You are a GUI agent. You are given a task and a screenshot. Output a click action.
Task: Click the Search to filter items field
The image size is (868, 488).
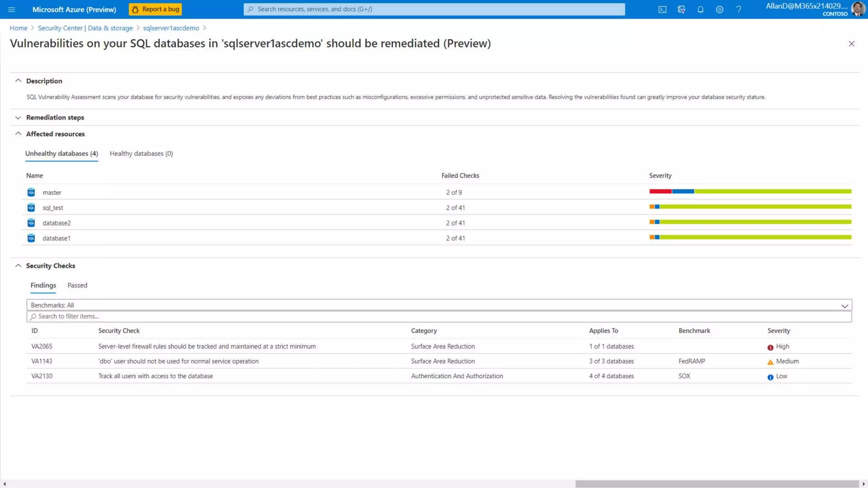(x=439, y=316)
